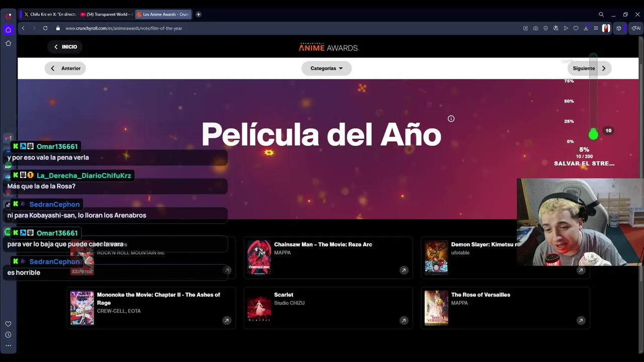Open The Rose of Versailles details arrow
The width and height of the screenshot is (644, 362).
click(581, 321)
